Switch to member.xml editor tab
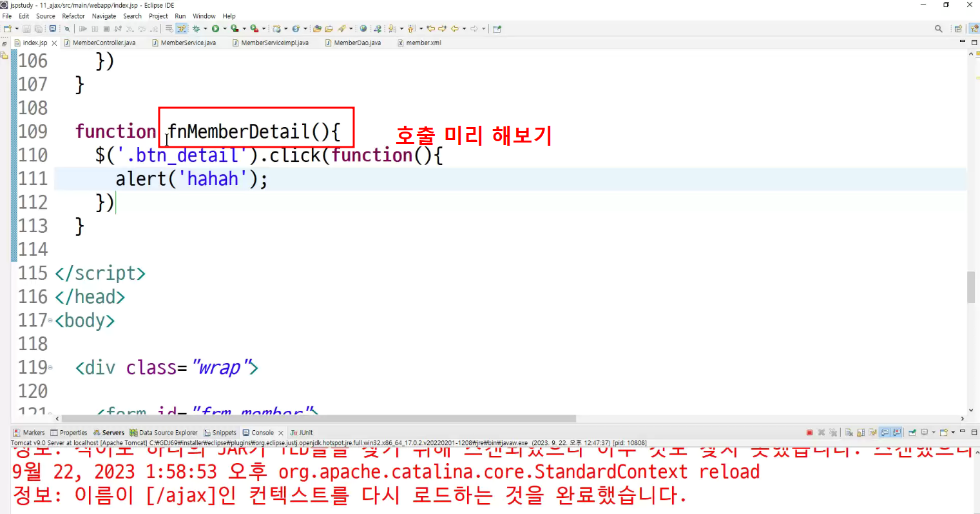980x514 pixels. 419,43
